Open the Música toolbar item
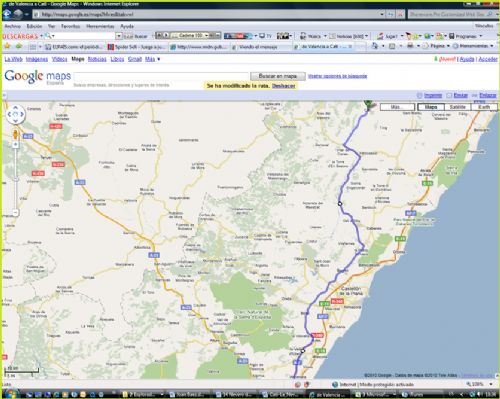The height and width of the screenshot is (399, 500). click(311, 36)
